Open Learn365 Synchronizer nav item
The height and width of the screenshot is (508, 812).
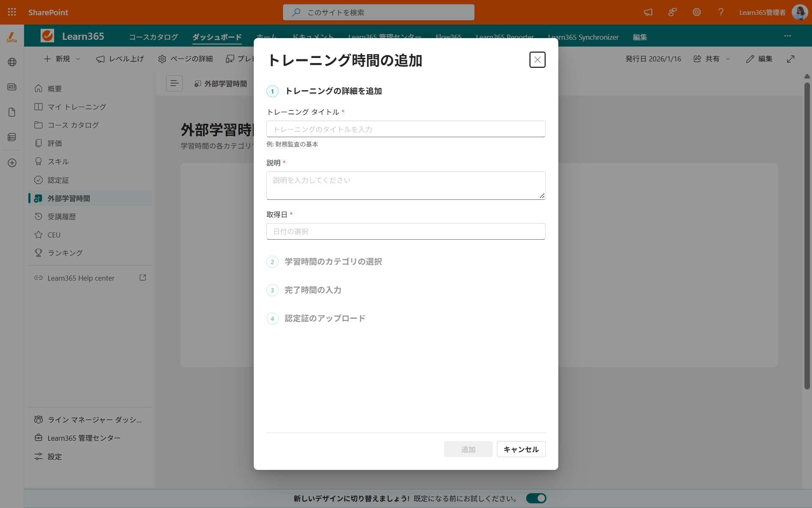583,37
